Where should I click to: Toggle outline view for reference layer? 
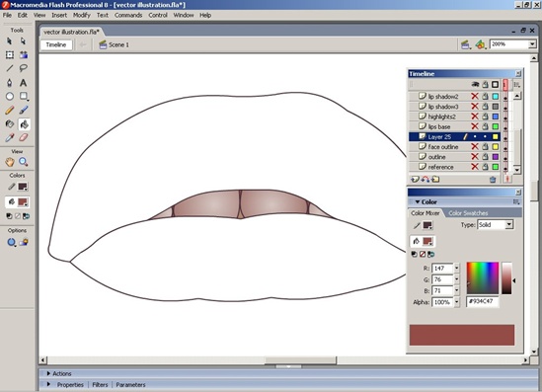tap(496, 167)
